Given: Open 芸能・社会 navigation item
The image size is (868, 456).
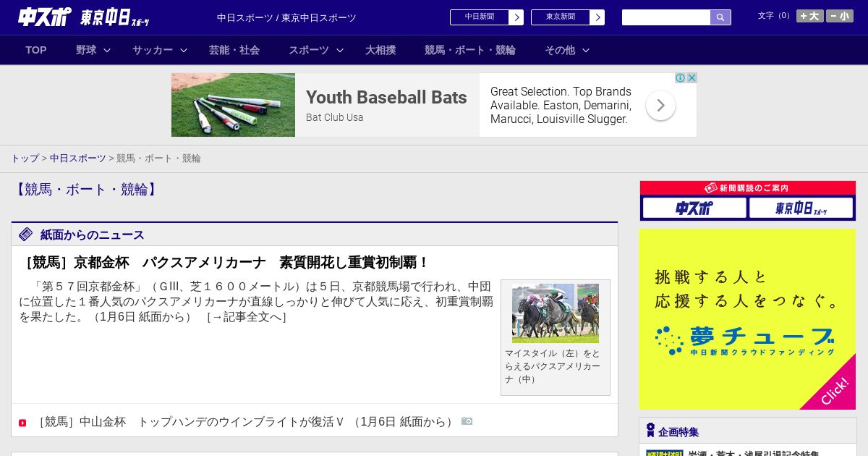Looking at the screenshot, I should pyautogui.click(x=234, y=50).
